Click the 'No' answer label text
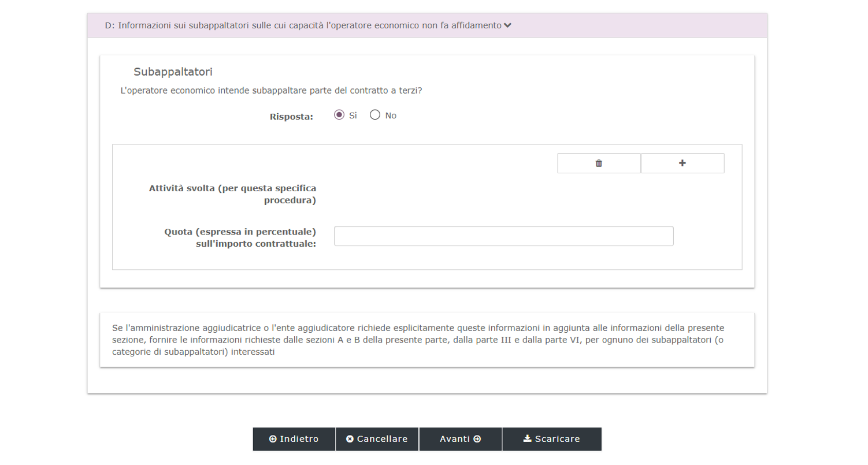The image size is (868, 465). click(x=391, y=116)
